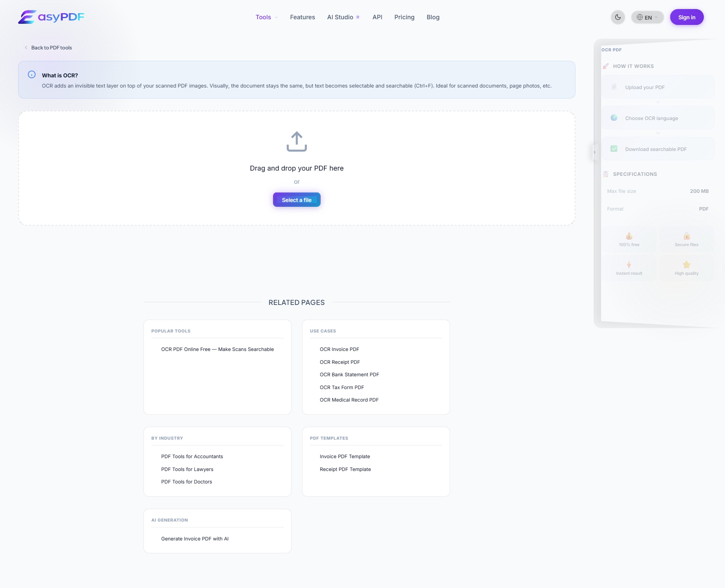This screenshot has width=725, height=588.
Task: Click the checkmark icon in Download step
Action: click(614, 149)
